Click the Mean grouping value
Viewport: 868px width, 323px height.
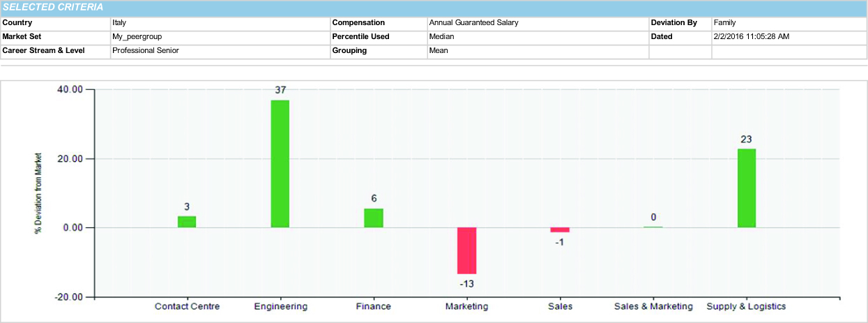click(439, 50)
